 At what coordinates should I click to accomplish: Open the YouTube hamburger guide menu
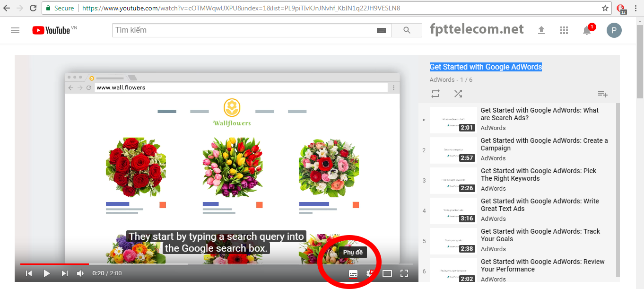click(15, 30)
